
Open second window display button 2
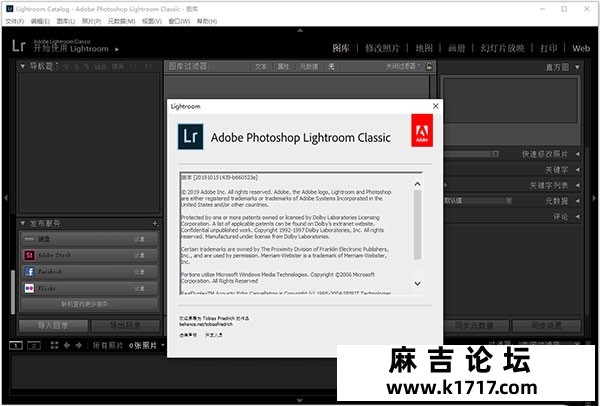coord(34,346)
